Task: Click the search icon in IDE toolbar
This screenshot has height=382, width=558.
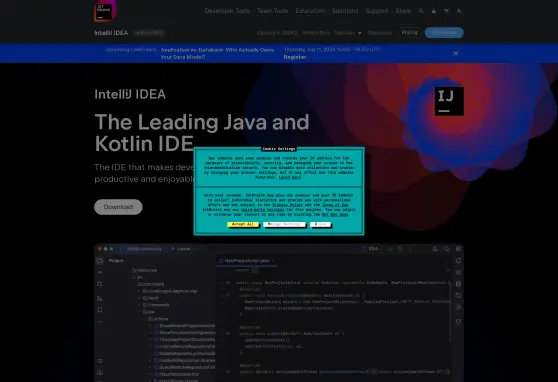Action: click(446, 249)
